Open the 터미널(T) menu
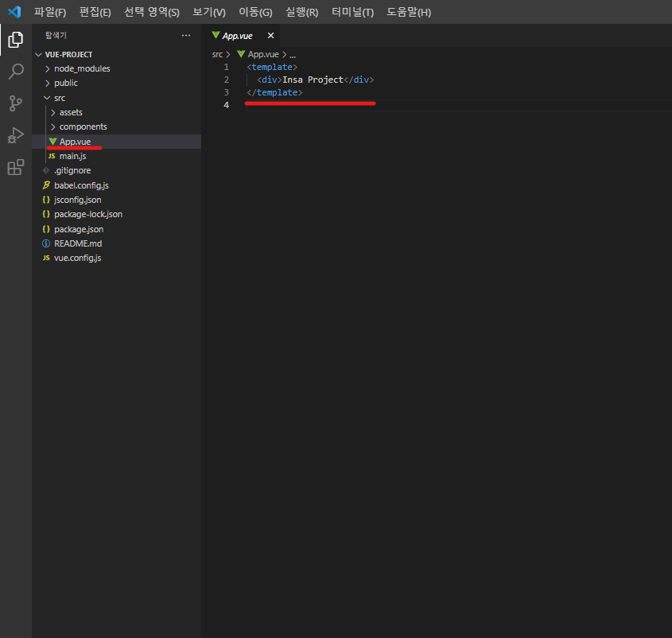 tap(353, 12)
